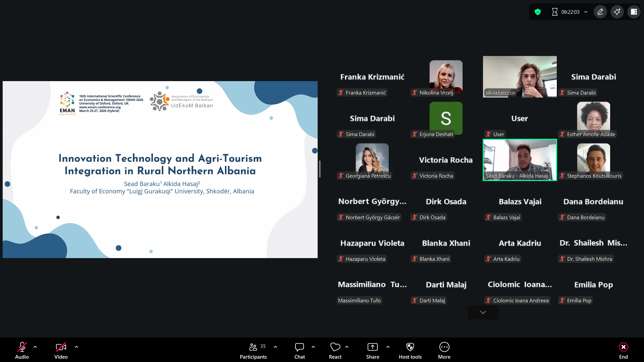
Task: Open the Chat panel
Action: [x=299, y=347]
